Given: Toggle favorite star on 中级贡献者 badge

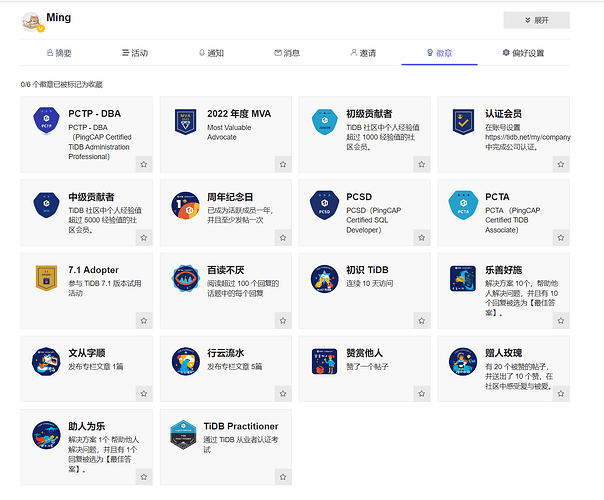Looking at the screenshot, I should [144, 237].
